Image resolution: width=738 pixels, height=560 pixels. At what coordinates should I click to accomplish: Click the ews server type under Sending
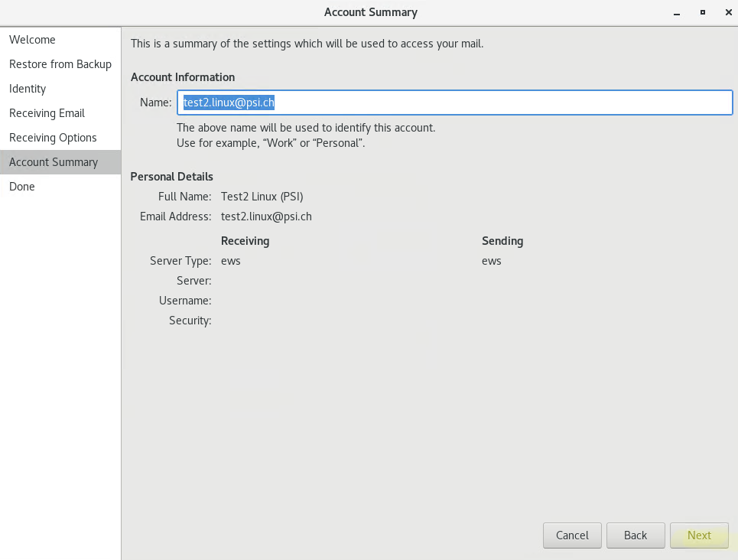(x=492, y=261)
